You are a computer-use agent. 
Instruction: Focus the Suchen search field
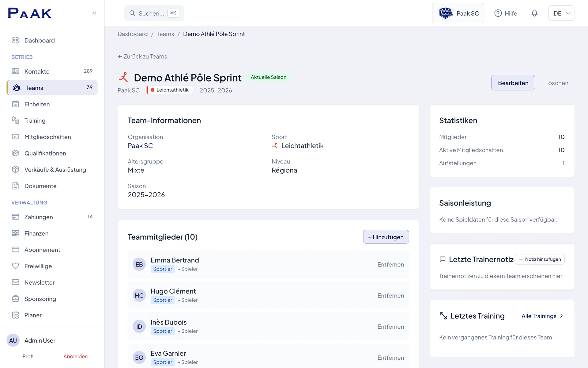(x=154, y=13)
